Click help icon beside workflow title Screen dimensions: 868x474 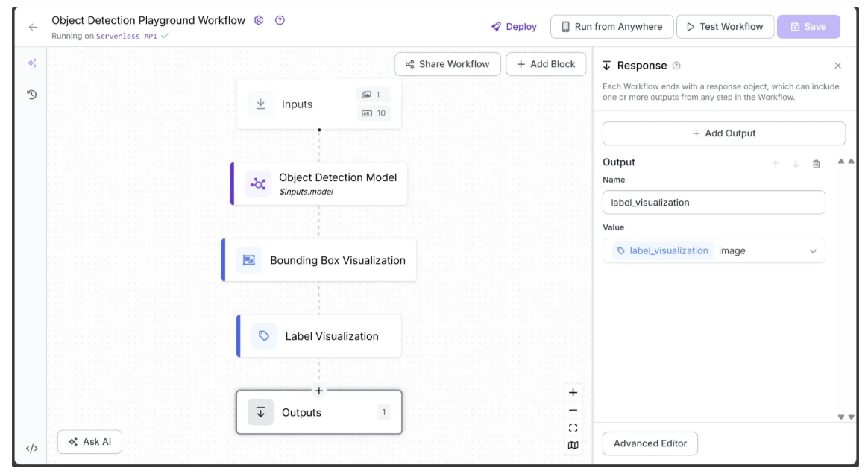coord(280,20)
